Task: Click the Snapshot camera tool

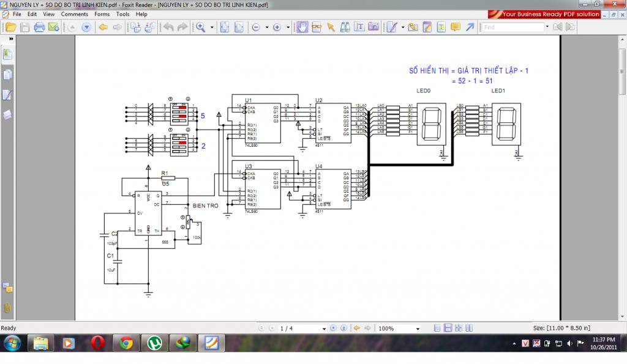Action: pos(374,27)
